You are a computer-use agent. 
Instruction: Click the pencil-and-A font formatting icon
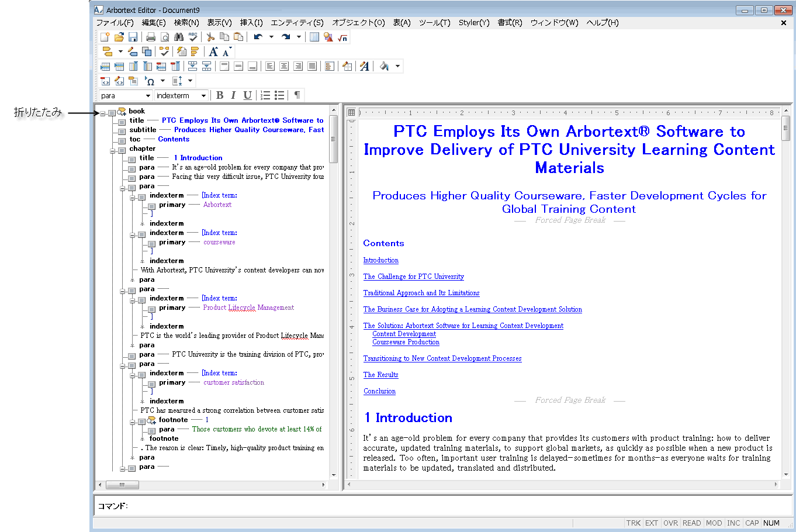(365, 66)
